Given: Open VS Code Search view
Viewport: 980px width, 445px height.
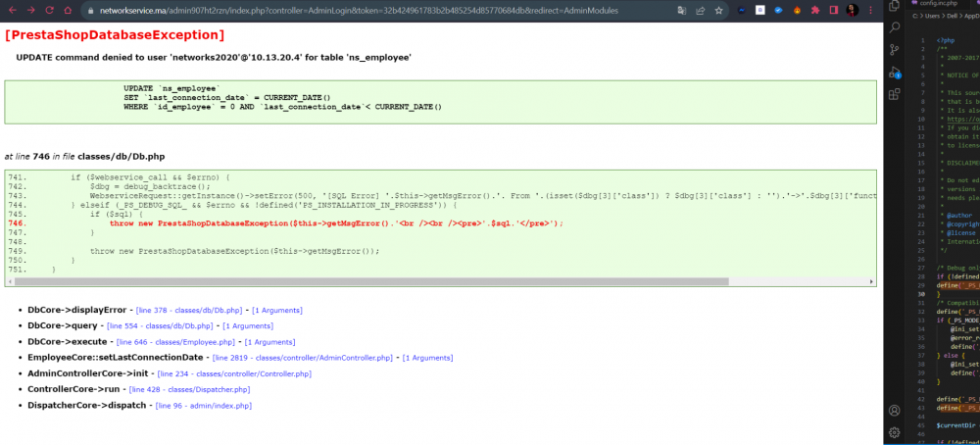Looking at the screenshot, I should [x=895, y=27].
